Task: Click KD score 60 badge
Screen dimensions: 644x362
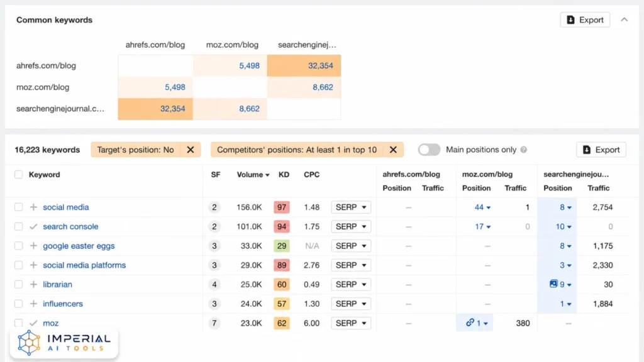Action: 281,285
